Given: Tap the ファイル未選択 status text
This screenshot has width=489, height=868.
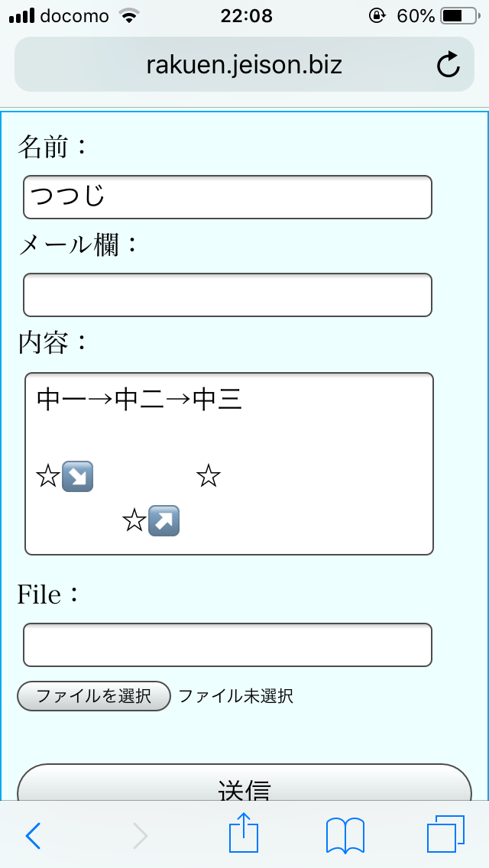Looking at the screenshot, I should pyautogui.click(x=235, y=696).
